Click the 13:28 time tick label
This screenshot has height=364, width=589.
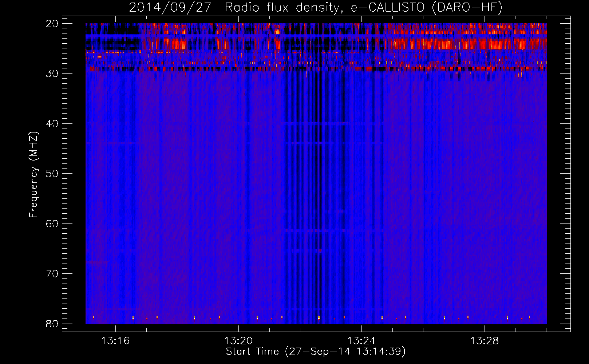click(485, 341)
